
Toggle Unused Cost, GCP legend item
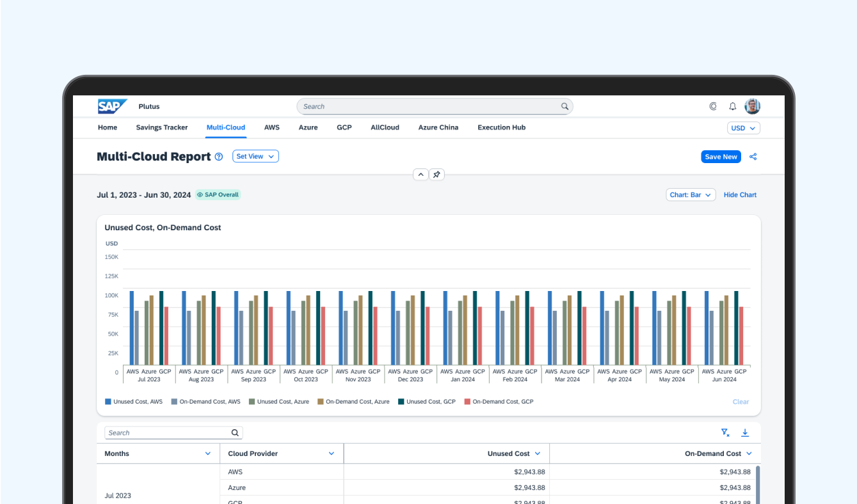427,402
